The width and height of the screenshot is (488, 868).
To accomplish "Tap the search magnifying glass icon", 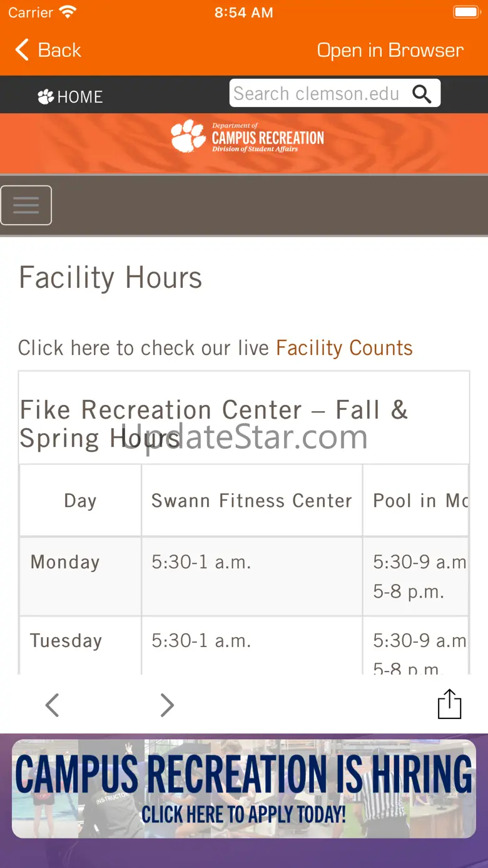I will coord(422,94).
